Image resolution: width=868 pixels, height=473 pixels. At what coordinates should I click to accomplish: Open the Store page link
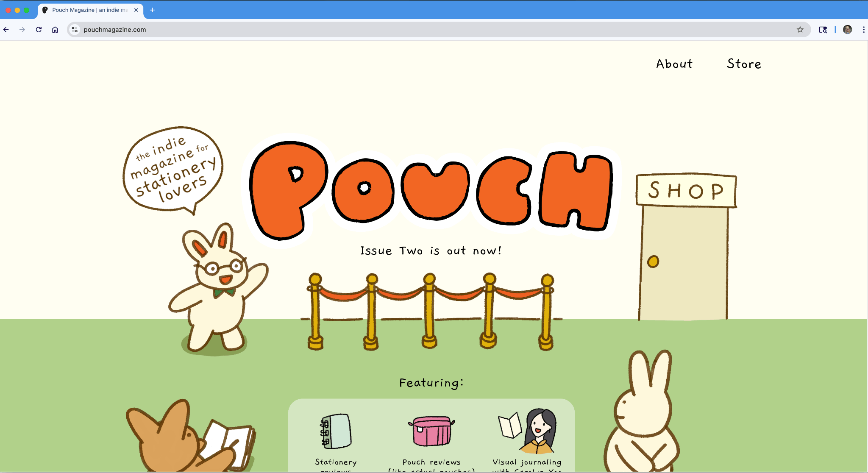point(744,64)
